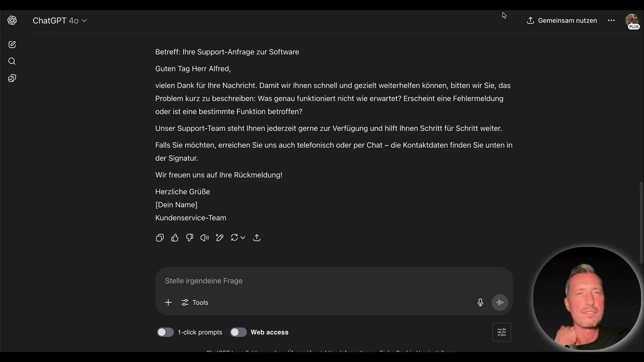Screen dimensions: 644x362
Task: Turn on Web access
Action: point(238,332)
